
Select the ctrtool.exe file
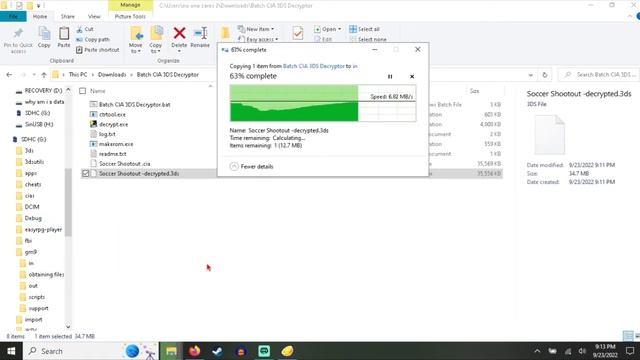click(112, 115)
